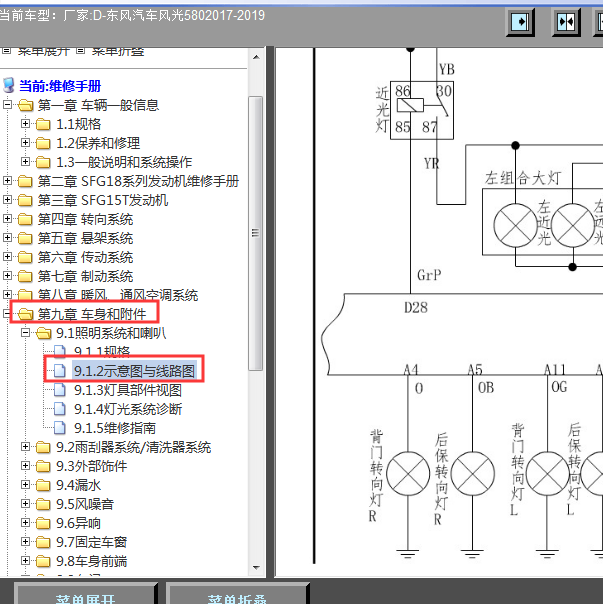Click the single-arrow panel toolbar icon

pos(520,22)
